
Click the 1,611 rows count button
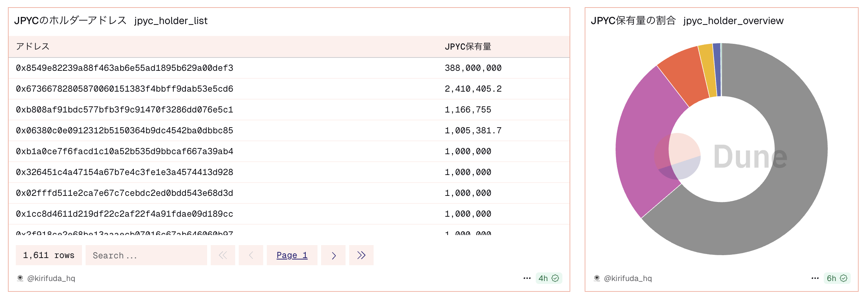tap(49, 255)
